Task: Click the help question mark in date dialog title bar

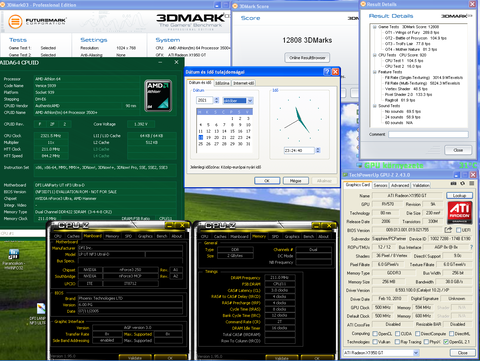Action: pyautogui.click(x=327, y=72)
